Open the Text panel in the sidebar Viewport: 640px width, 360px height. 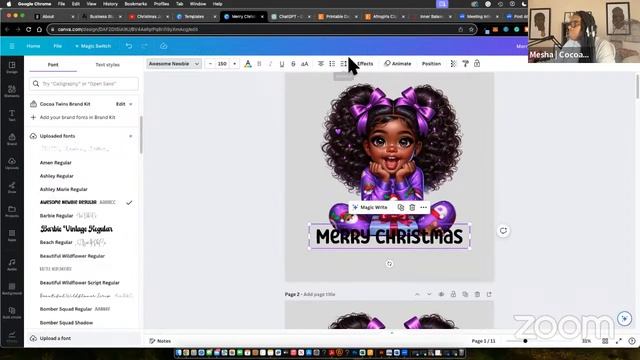tap(12, 116)
